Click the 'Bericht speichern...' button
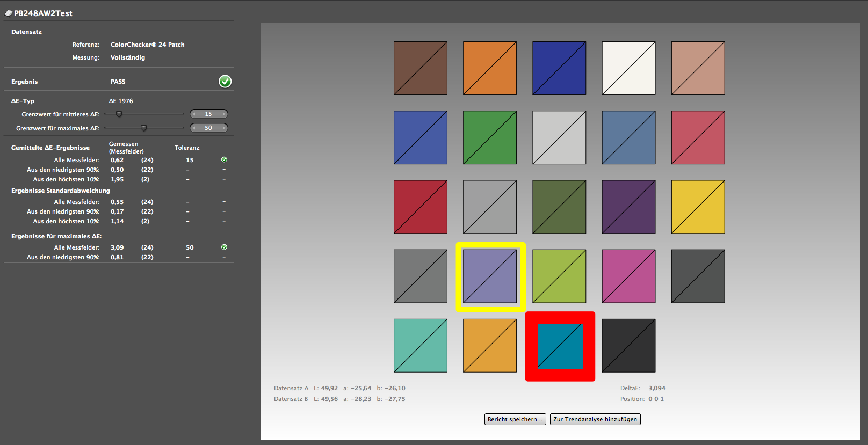The height and width of the screenshot is (445, 868). point(515,419)
